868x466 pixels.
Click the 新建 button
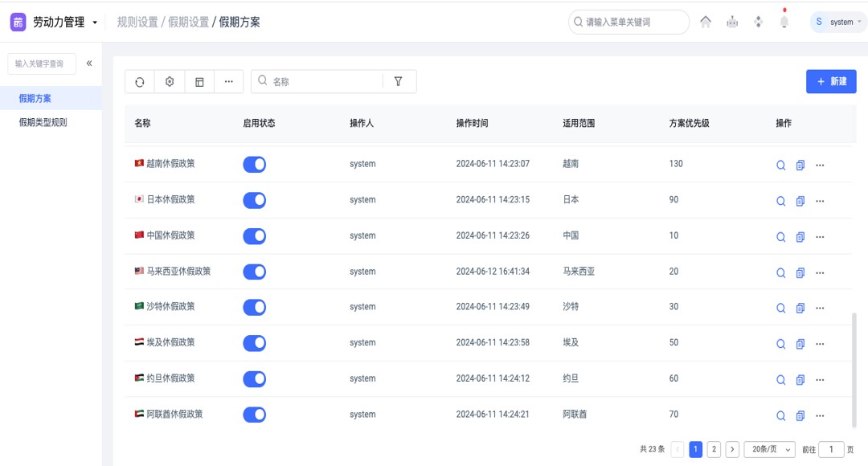point(831,82)
